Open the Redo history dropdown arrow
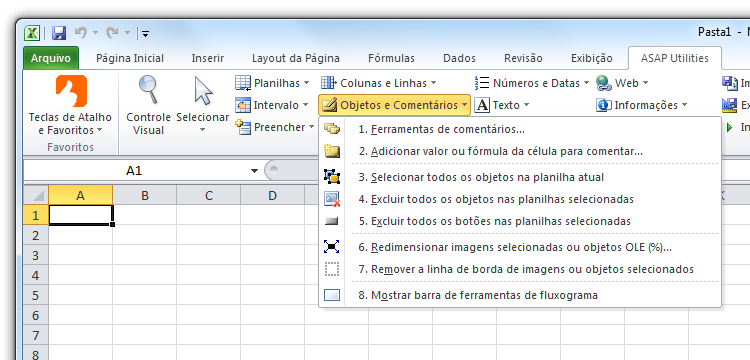 (x=127, y=33)
